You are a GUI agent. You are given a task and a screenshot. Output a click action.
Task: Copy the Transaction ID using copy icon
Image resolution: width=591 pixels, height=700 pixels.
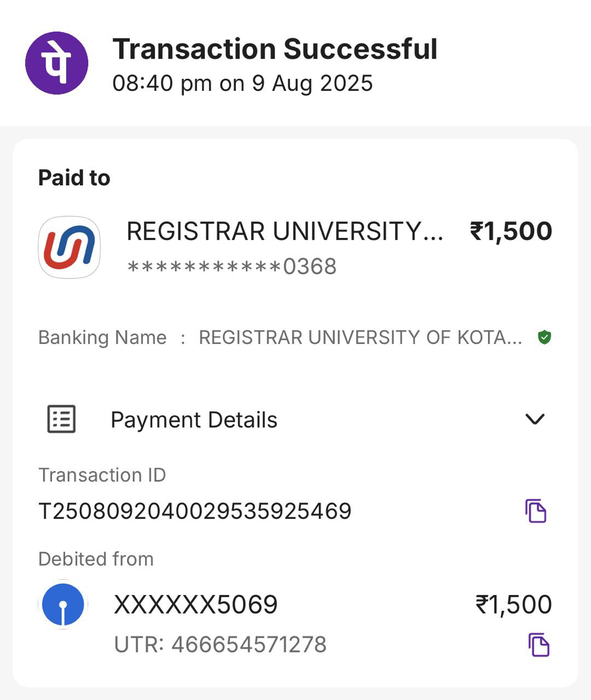tap(536, 511)
